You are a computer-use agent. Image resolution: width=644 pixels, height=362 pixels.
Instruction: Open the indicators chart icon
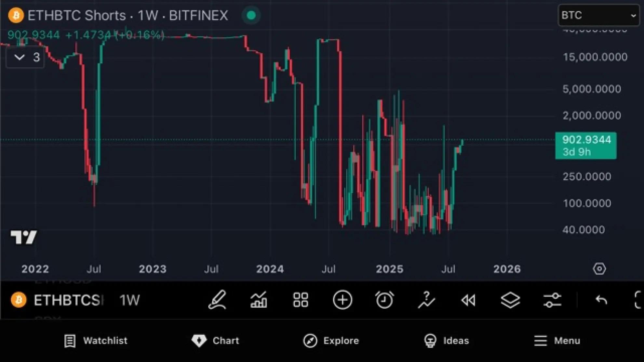259,300
